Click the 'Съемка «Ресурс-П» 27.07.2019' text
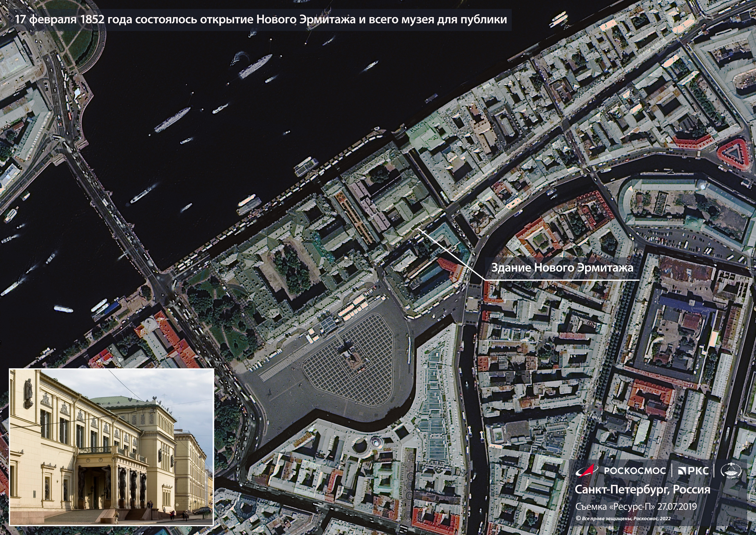 click(x=636, y=506)
